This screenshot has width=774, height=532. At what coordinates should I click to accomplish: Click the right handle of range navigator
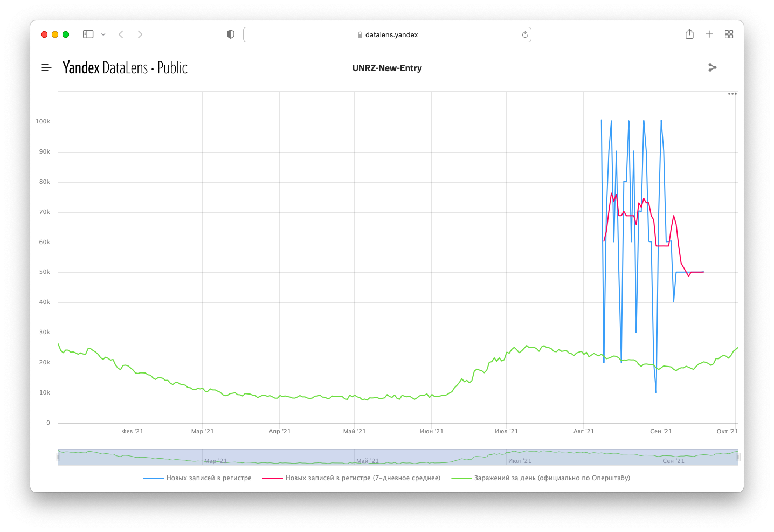[738, 457]
